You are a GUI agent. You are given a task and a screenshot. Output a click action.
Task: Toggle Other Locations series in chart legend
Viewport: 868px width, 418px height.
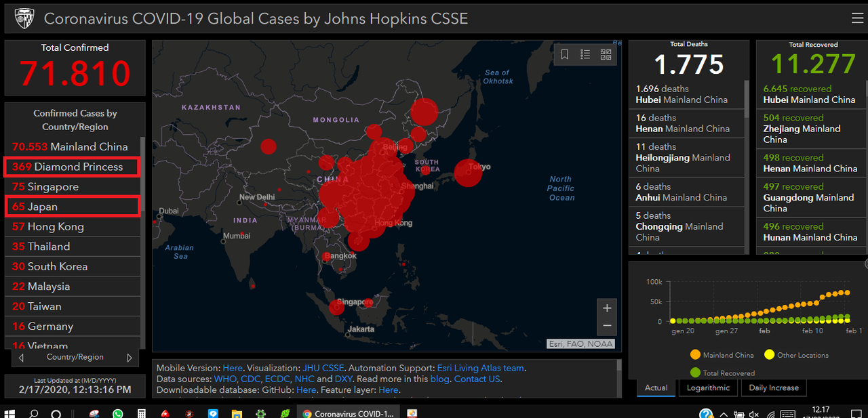(x=796, y=355)
